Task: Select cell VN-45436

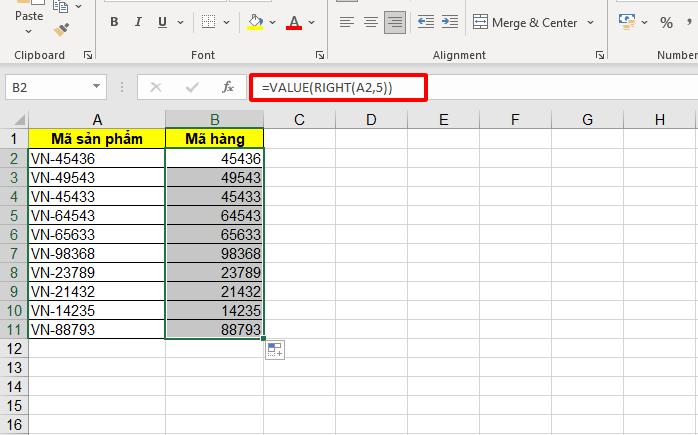Action: coord(97,158)
